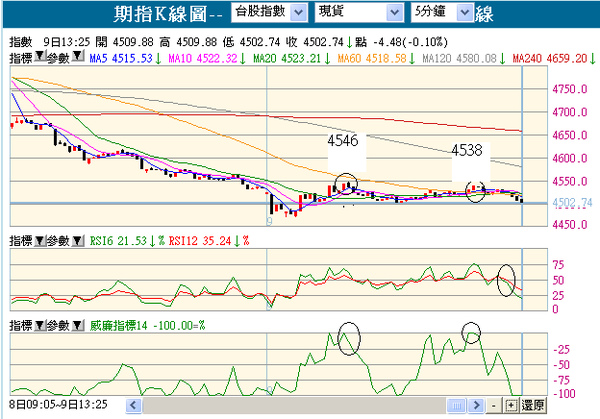Open the 5分鐘 interval dropdown
Viewport: 600px width, 419px height.
pos(442,12)
